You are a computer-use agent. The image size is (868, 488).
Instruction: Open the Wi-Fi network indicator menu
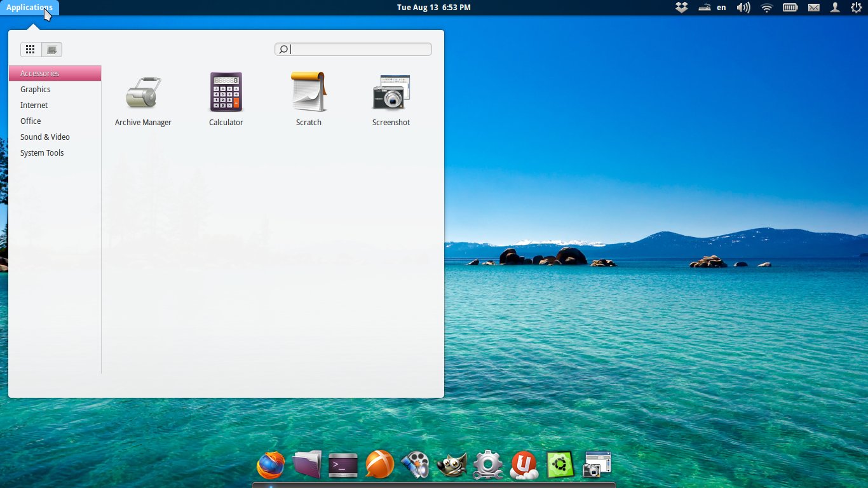[x=767, y=8]
